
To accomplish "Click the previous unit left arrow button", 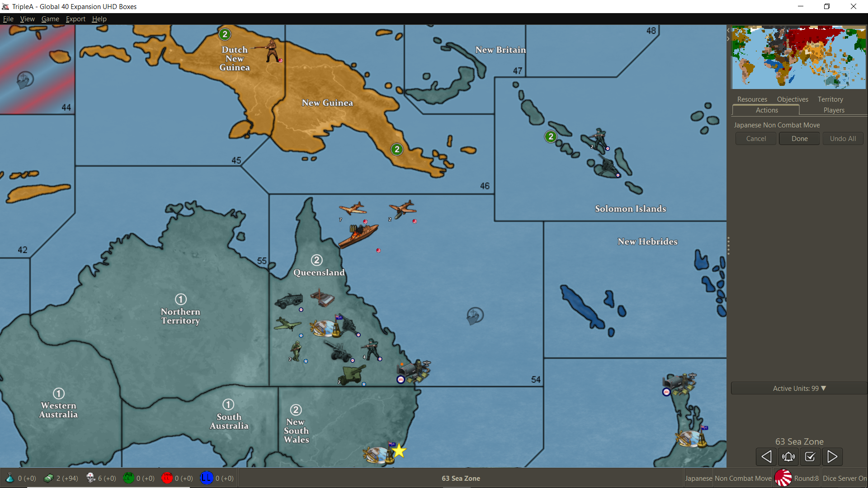I will (766, 457).
